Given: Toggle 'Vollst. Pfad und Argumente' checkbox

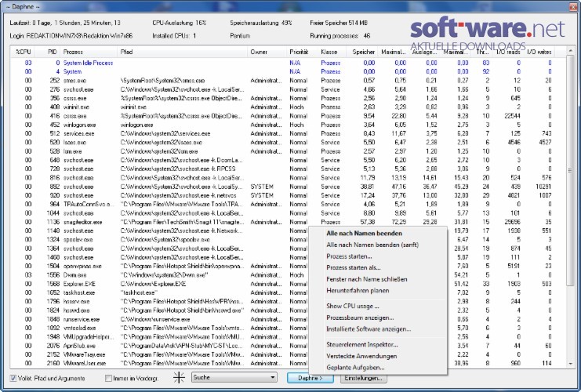Looking at the screenshot, I should pyautogui.click(x=13, y=379).
